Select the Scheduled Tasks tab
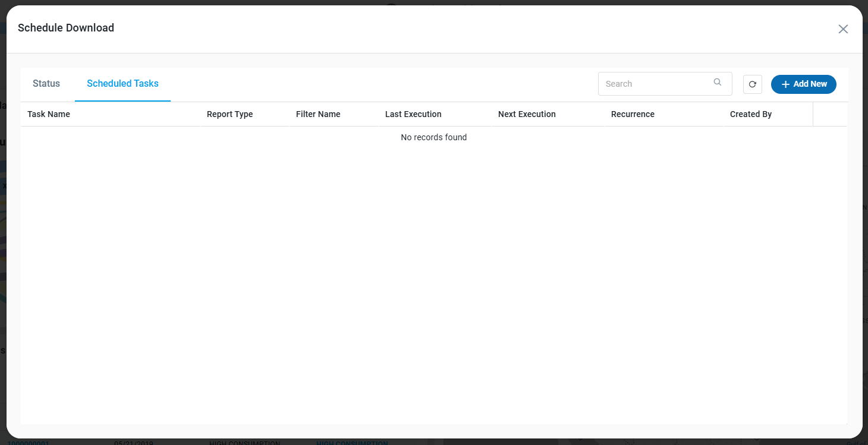The height and width of the screenshot is (445, 868). 122,84
